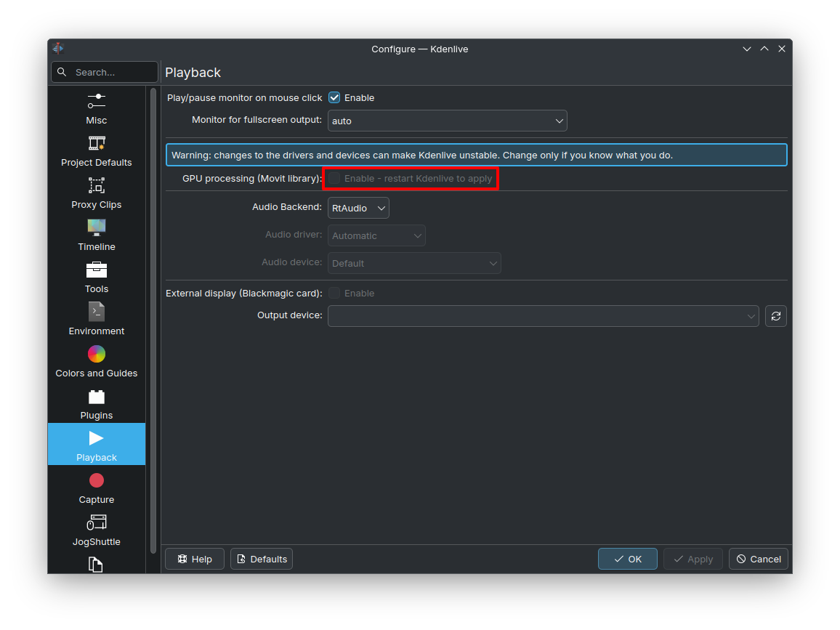
Task: Select the Timeline settings page
Action: click(97, 235)
